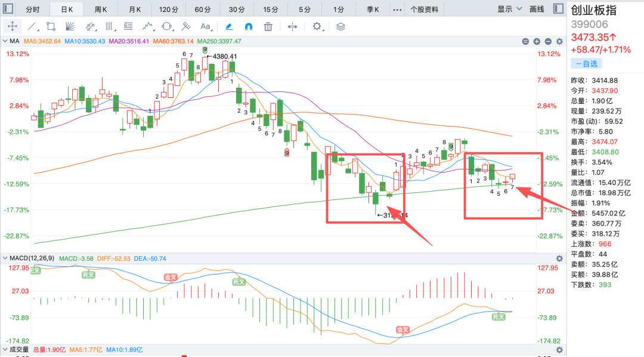Choose the fan lines drawing tool
Screen dimensions: 644x357
[70, 27]
